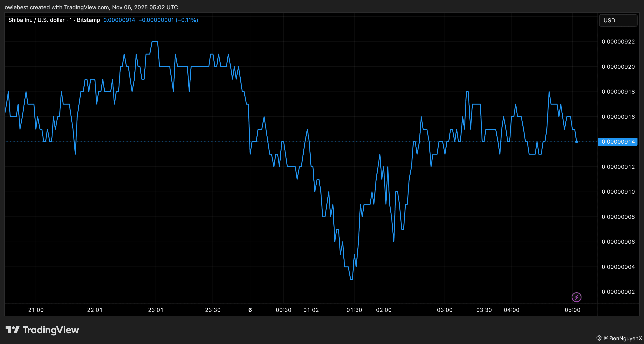Click the TradingView logo glyph
644x344 pixels.
click(x=12, y=330)
